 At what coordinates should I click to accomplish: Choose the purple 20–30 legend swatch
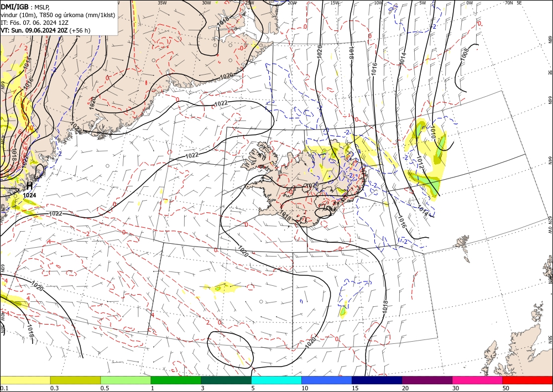coord(427,380)
